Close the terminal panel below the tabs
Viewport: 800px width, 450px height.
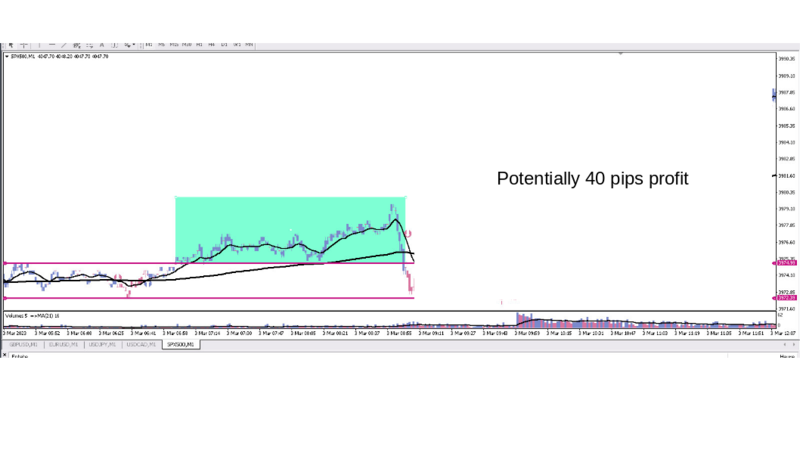pyautogui.click(x=5, y=355)
